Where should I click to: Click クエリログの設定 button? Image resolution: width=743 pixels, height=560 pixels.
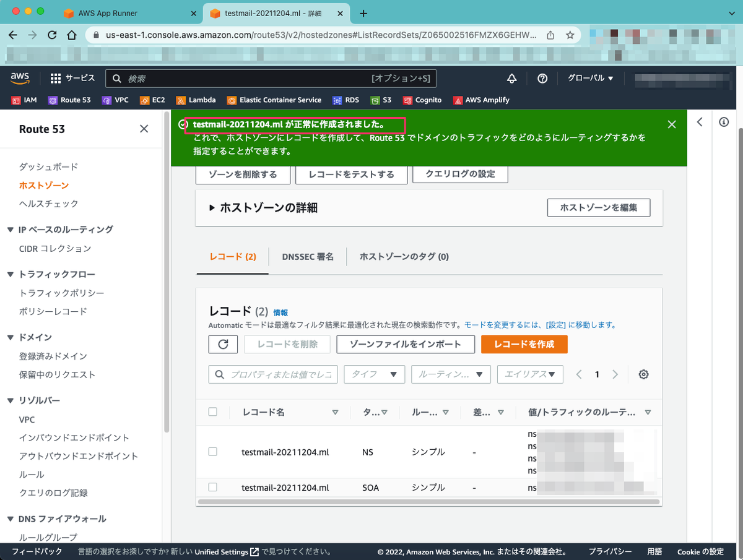pyautogui.click(x=460, y=174)
